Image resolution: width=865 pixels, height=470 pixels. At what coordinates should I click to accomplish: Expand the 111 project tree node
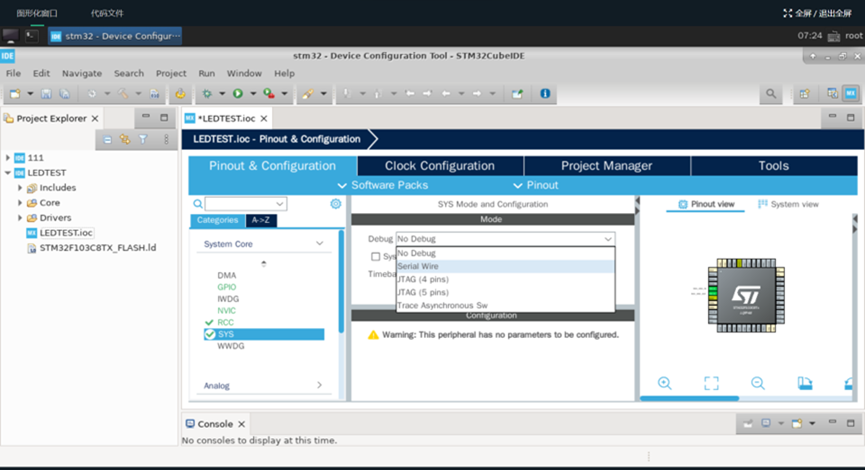(8, 158)
